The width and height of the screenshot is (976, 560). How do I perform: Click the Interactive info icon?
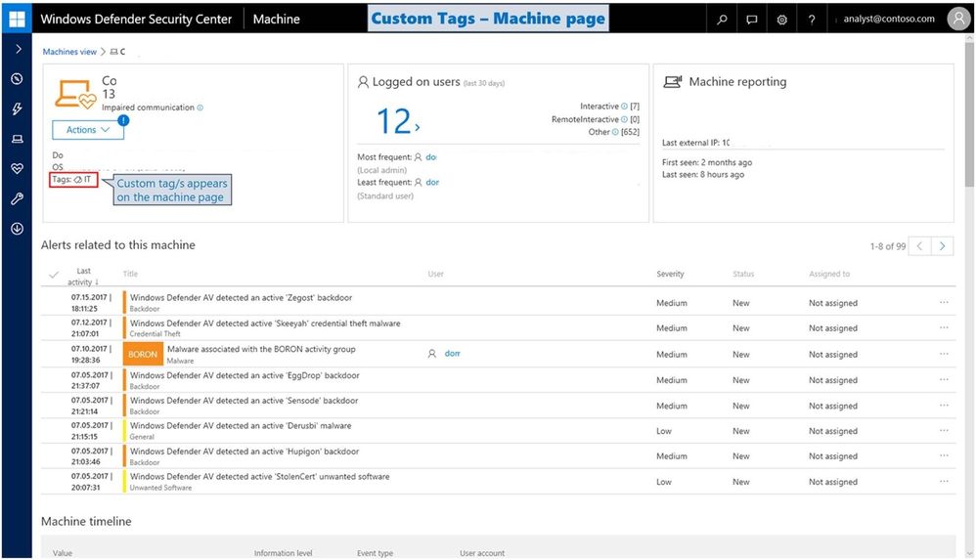[x=624, y=107]
